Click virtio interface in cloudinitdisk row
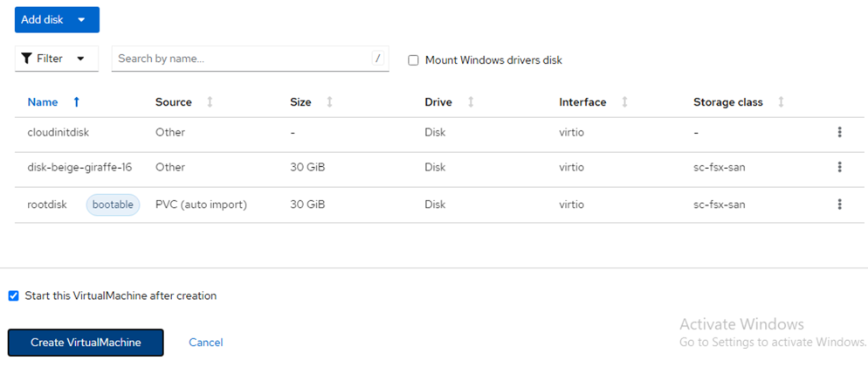868x368 pixels. pos(571,133)
